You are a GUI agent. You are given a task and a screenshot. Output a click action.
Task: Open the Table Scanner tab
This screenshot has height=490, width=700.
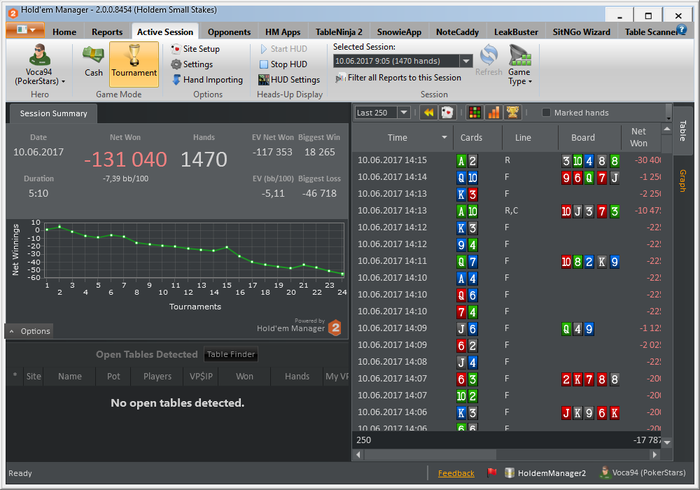(651, 32)
